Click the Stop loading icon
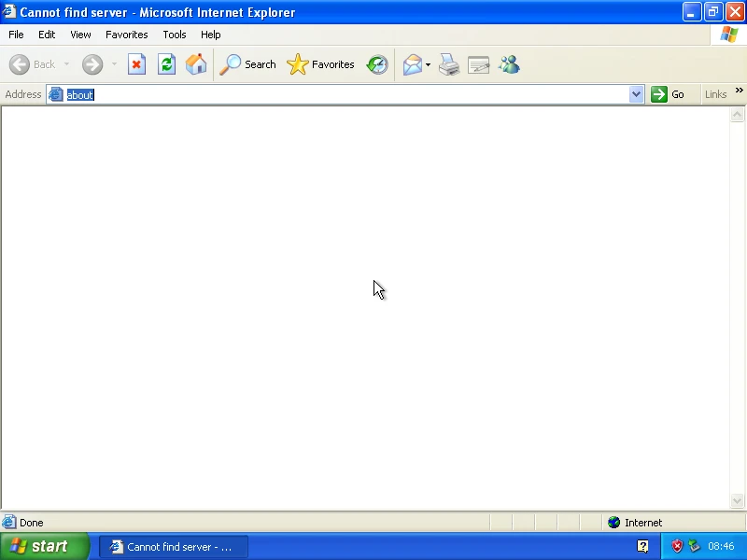This screenshot has width=747, height=560. click(x=136, y=64)
